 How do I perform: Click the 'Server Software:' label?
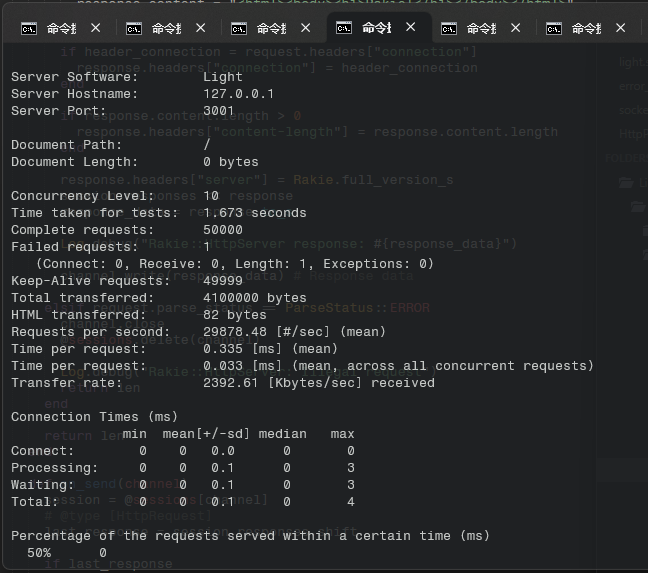tap(74, 77)
